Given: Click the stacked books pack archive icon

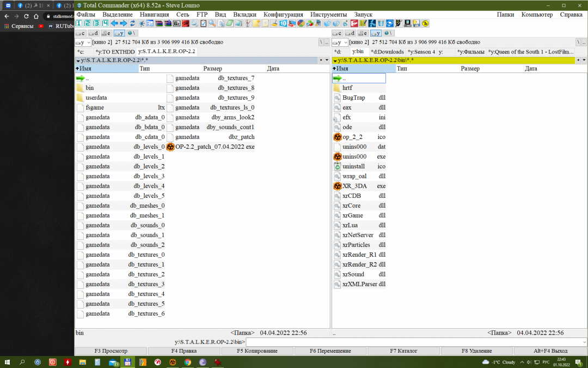Looking at the screenshot, I should (159, 23).
